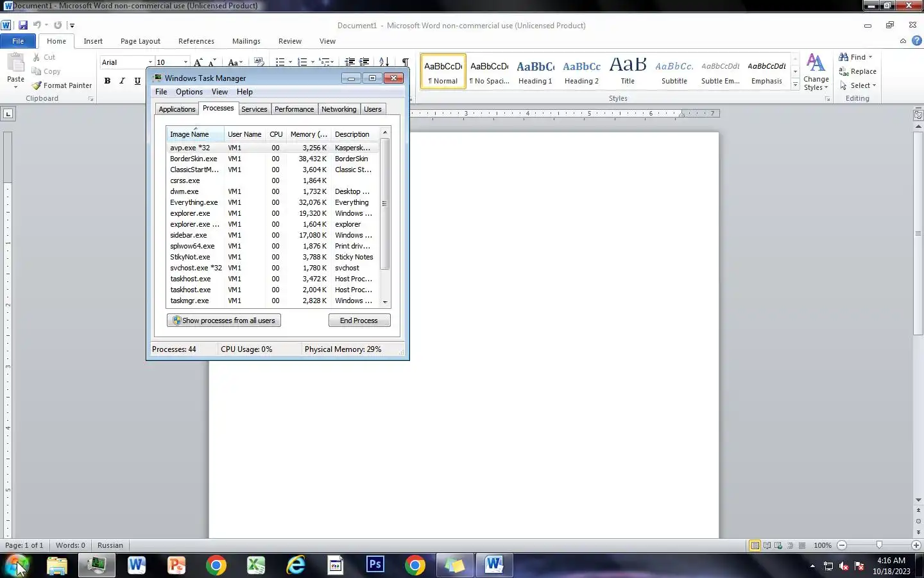Switch to the Mailings ribbon tab
Viewport: 924px width, 578px height.
point(246,41)
